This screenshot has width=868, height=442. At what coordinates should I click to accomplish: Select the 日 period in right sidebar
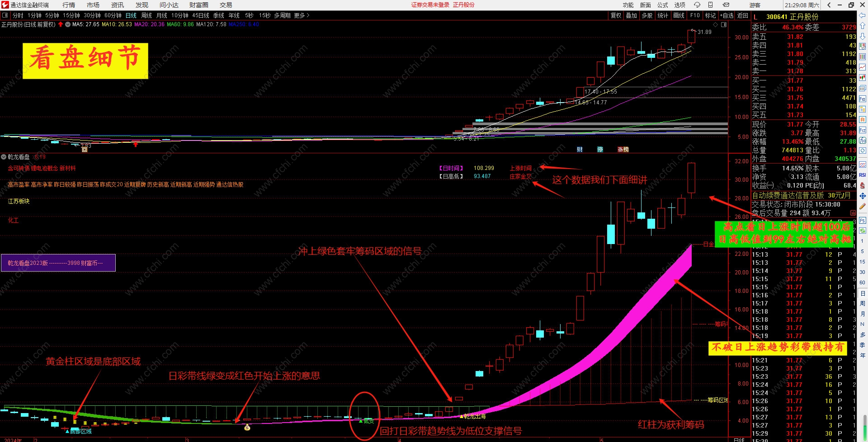pos(863,293)
